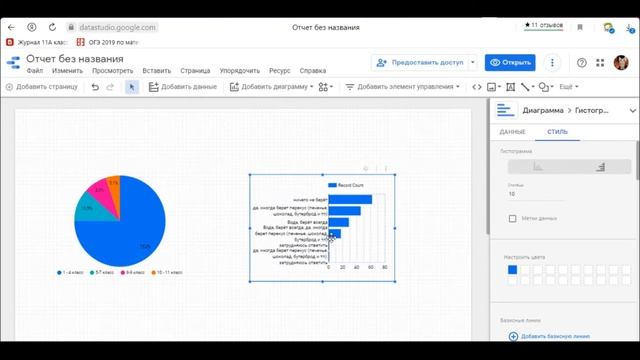This screenshot has width=640, height=360.
Task: Select the selection pointer tool
Action: click(132, 87)
